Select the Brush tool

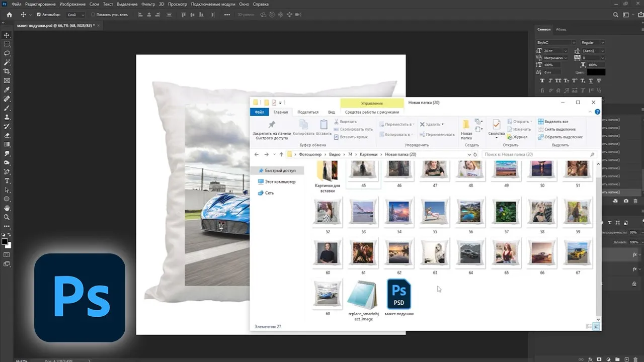pyautogui.click(x=7, y=108)
